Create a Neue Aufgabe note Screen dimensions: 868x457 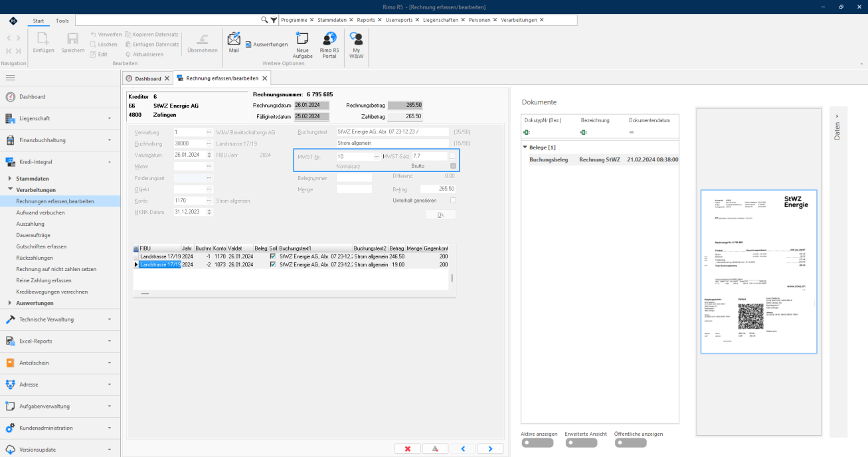coord(302,45)
